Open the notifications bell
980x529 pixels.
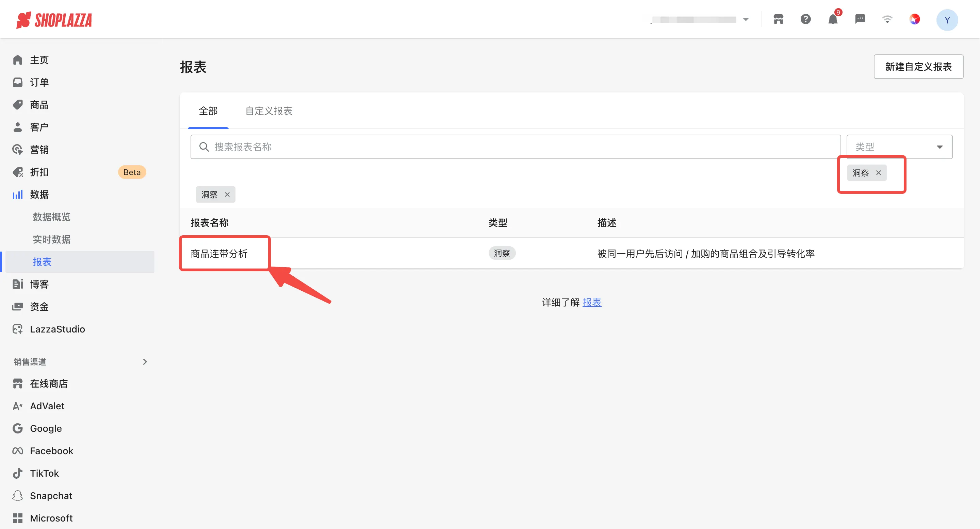tap(833, 19)
